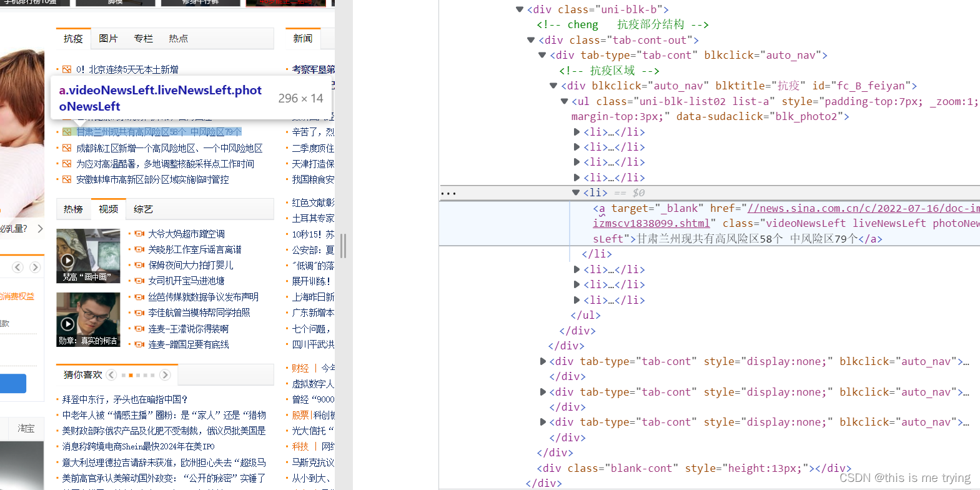The image size is (980, 490).
Task: Open the 股票 category link
Action: tap(300, 415)
